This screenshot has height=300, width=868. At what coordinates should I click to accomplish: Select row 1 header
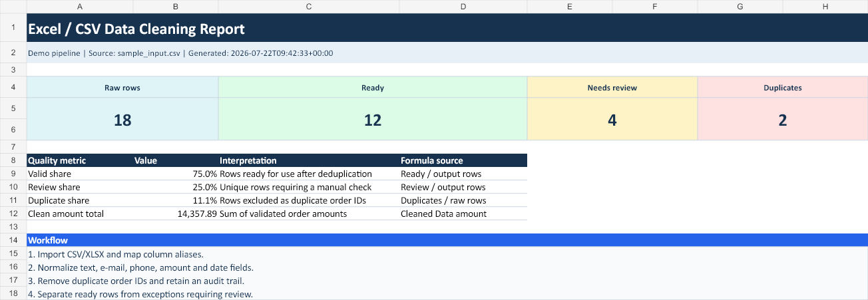pyautogui.click(x=13, y=27)
